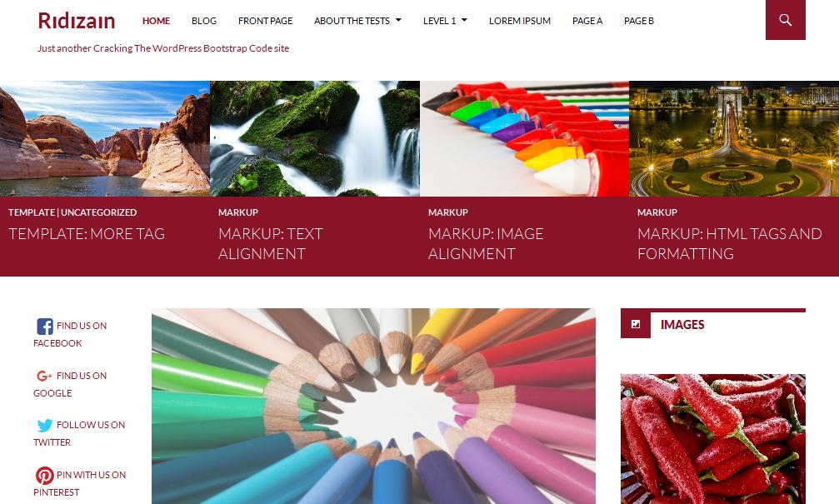The height and width of the screenshot is (504, 839).
Task: Click the Google Plus icon
Action: coord(44,376)
